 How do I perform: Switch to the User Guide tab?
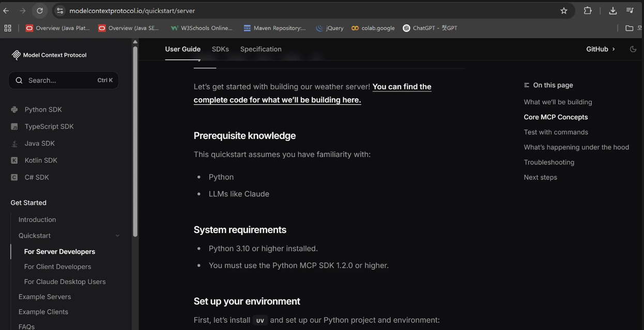pyautogui.click(x=183, y=49)
